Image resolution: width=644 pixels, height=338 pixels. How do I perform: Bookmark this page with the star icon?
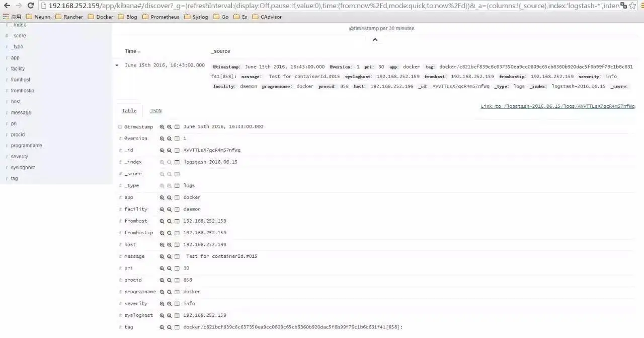632,6
